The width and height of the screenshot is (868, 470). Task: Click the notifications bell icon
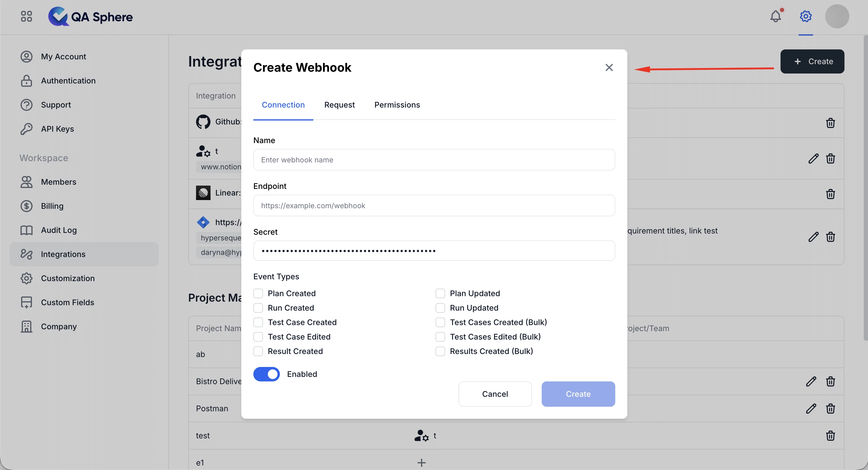pyautogui.click(x=776, y=16)
